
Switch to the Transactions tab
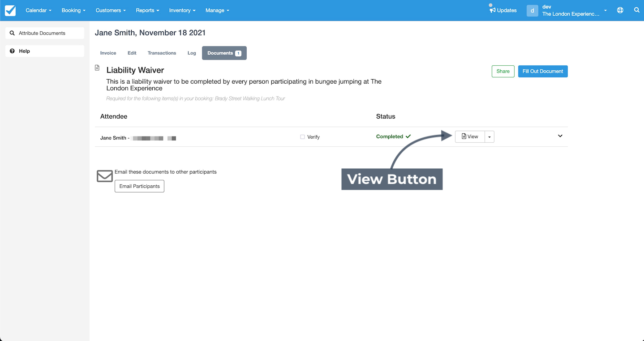[162, 53]
